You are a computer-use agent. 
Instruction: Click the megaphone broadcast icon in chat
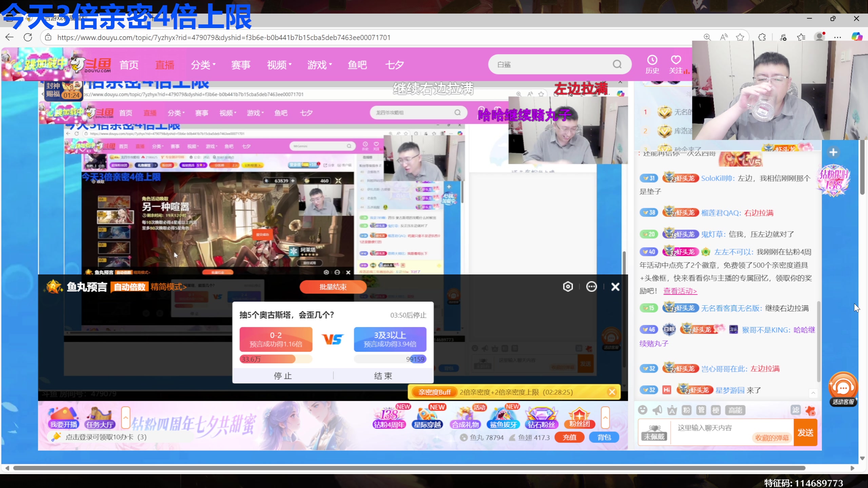click(657, 410)
